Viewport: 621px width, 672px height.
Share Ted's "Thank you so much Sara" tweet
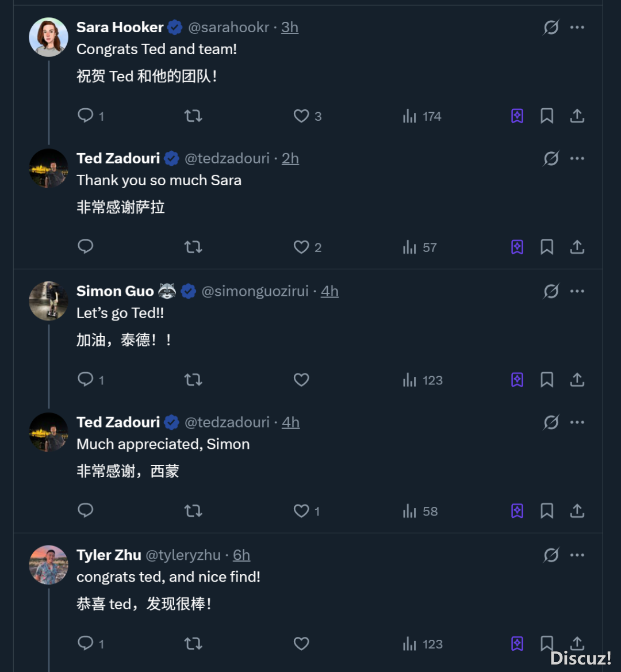click(577, 247)
